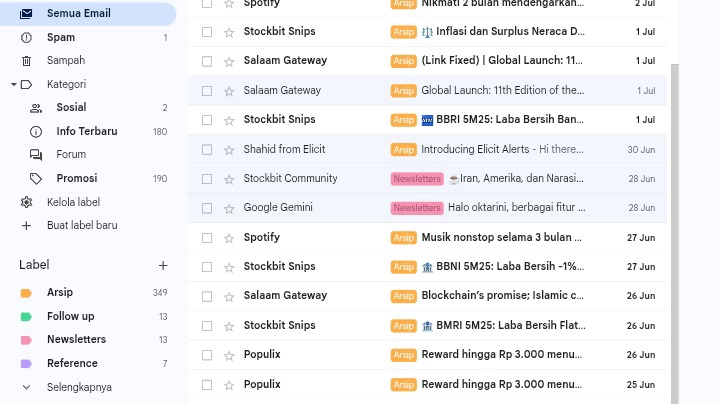Select checkbox for Stockbit Community email
The height and width of the screenshot is (404, 719).
coord(207,179)
